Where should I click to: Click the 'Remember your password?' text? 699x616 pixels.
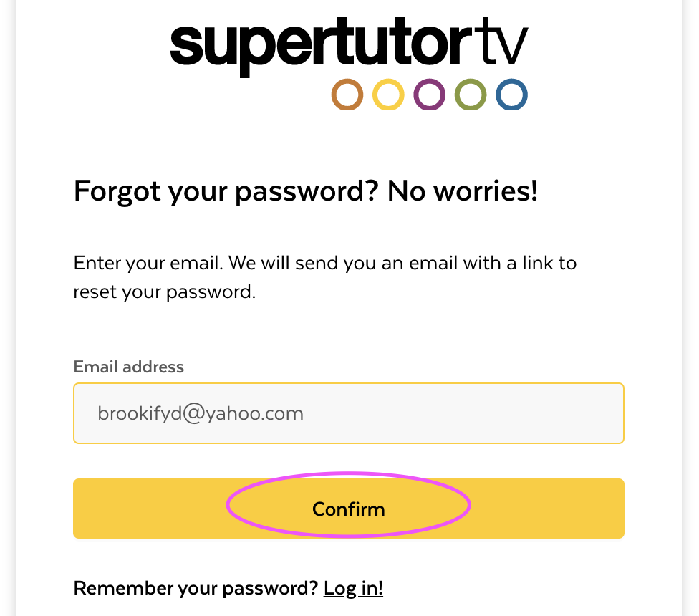[196, 588]
